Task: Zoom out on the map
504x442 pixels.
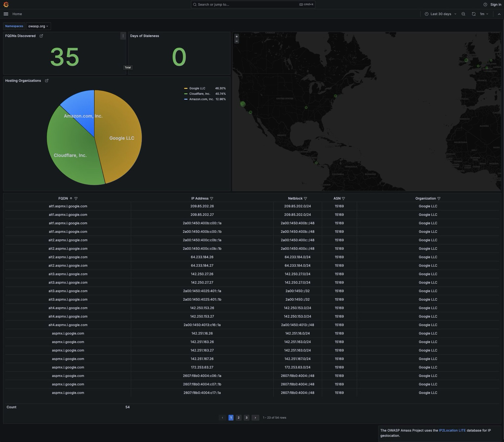Action: [x=237, y=41]
